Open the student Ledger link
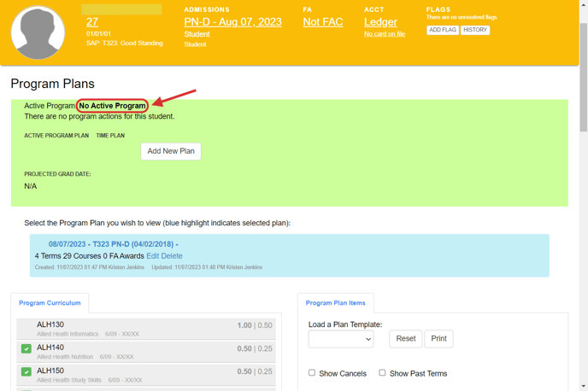Viewport: 588px width, 391px height. point(380,22)
